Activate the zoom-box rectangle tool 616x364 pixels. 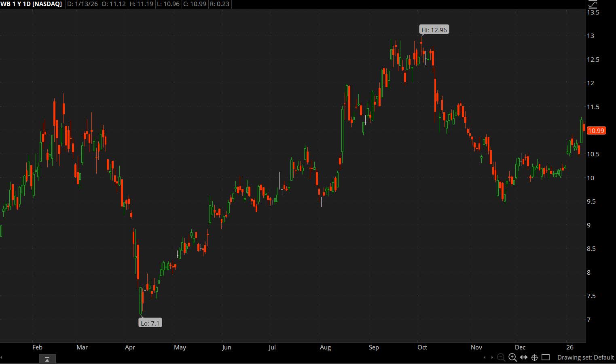click(x=546, y=358)
